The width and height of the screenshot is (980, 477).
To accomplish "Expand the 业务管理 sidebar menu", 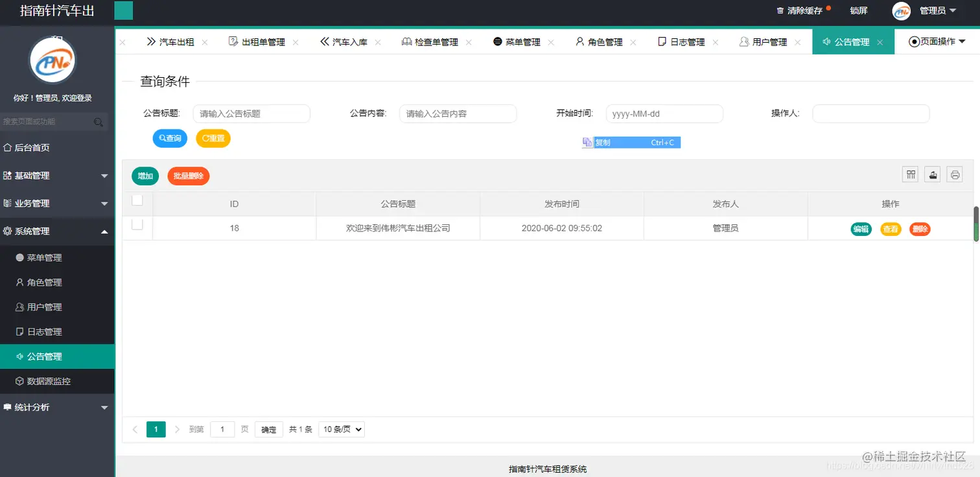I will (57, 204).
